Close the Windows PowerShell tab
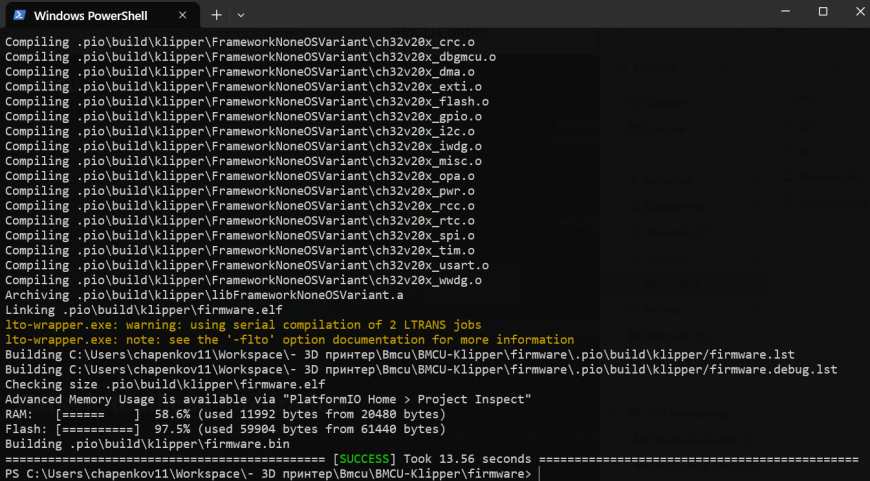 pyautogui.click(x=183, y=16)
